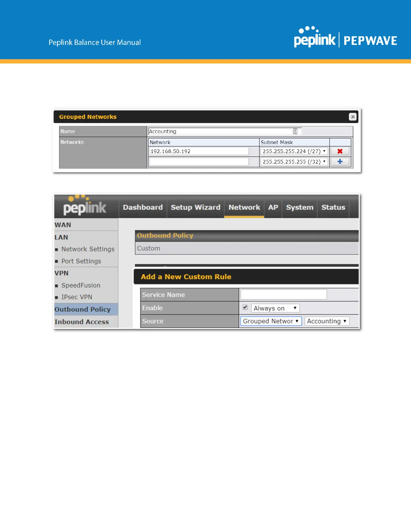Open the Setup Wizard tab
Screen dimensions: 411x532
coord(195,207)
